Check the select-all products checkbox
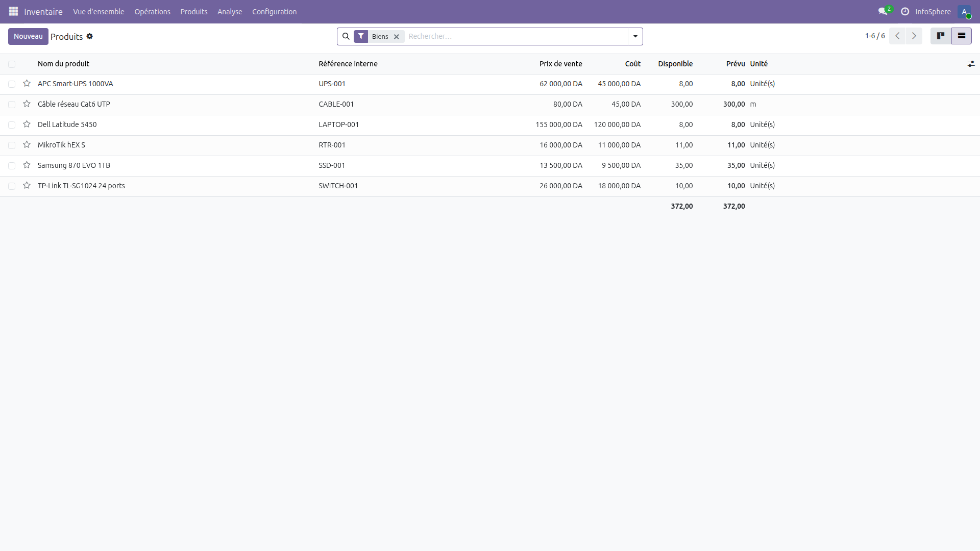 click(x=12, y=64)
